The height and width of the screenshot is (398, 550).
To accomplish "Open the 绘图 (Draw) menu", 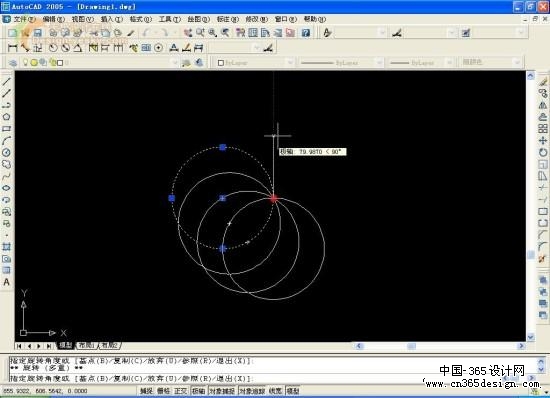I will pyautogui.click(x=198, y=19).
